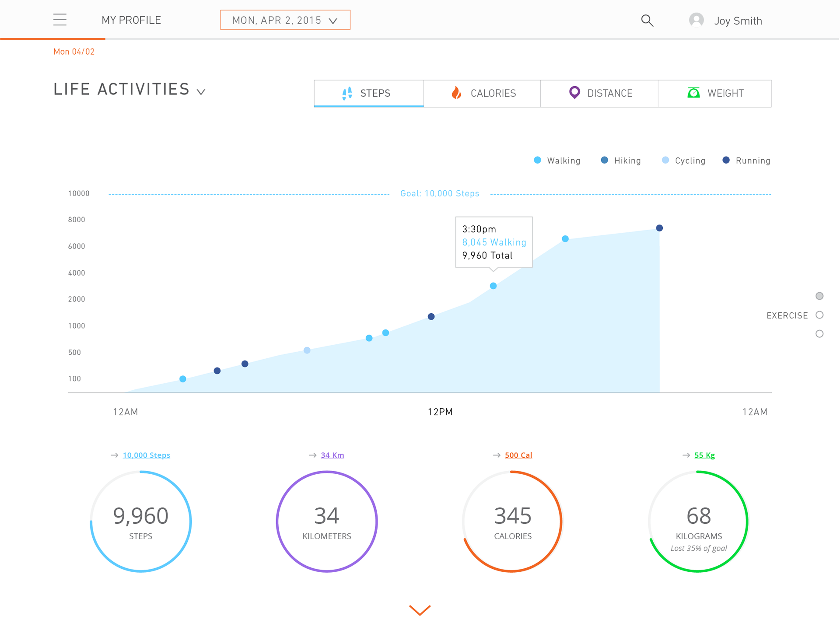Expand the Life Activities dropdown chevron
The width and height of the screenshot is (840, 630).
[201, 92]
